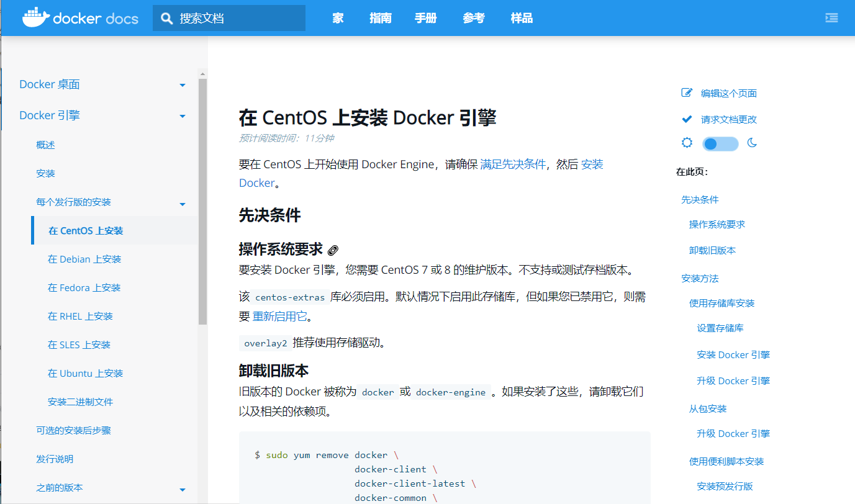Open 之前的版本 sidebar item

click(x=60, y=487)
